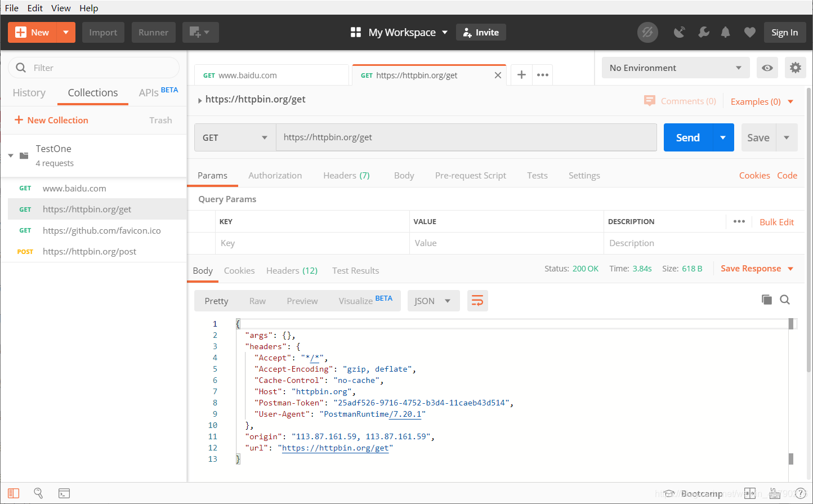
Task: Open the response Headers (12) tab
Action: (292, 271)
